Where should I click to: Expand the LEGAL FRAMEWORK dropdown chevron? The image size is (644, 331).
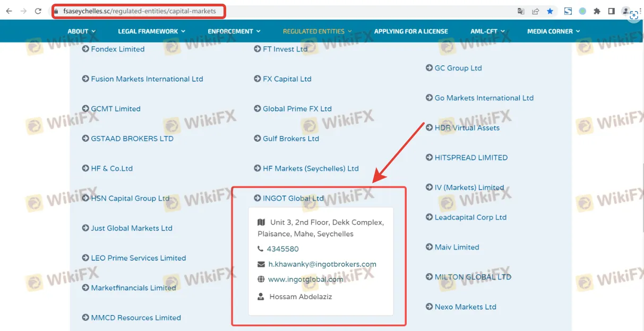[x=183, y=31]
